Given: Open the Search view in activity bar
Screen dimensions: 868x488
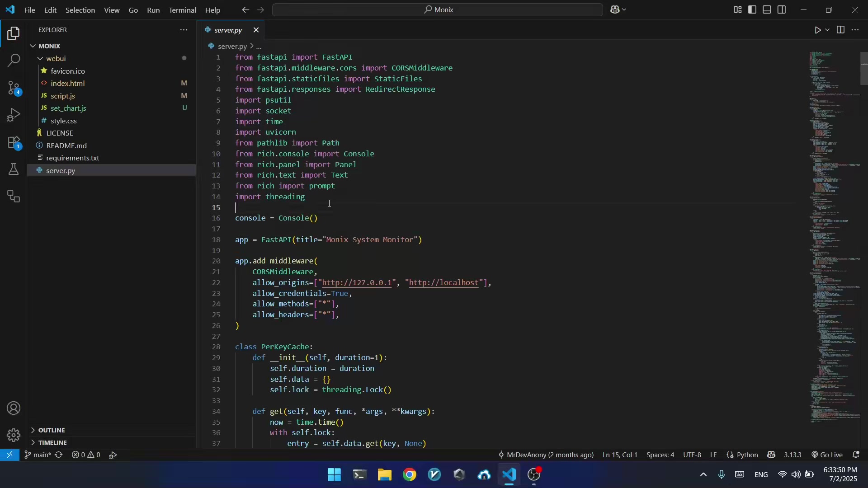Looking at the screenshot, I should pos(14,61).
